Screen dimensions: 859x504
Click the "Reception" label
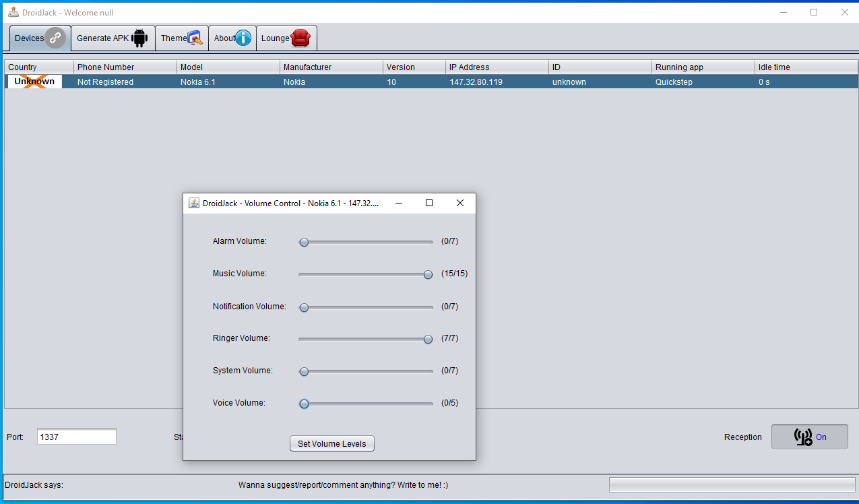coord(743,437)
